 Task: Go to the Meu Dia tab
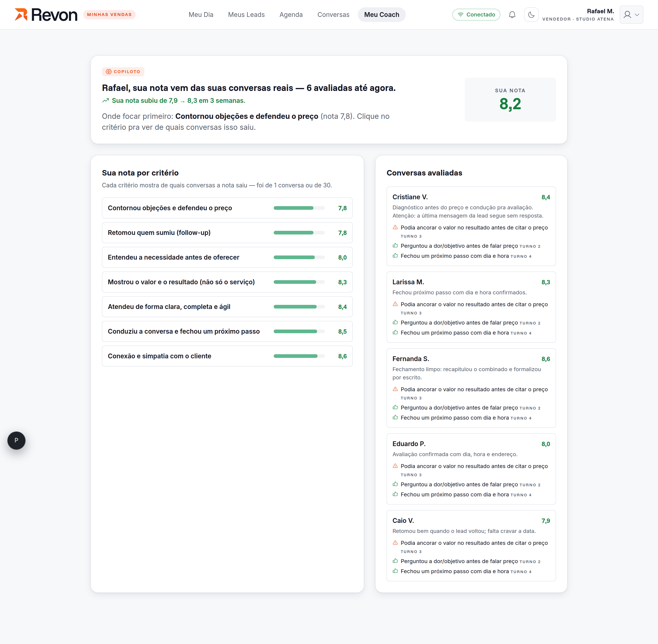pyautogui.click(x=201, y=15)
